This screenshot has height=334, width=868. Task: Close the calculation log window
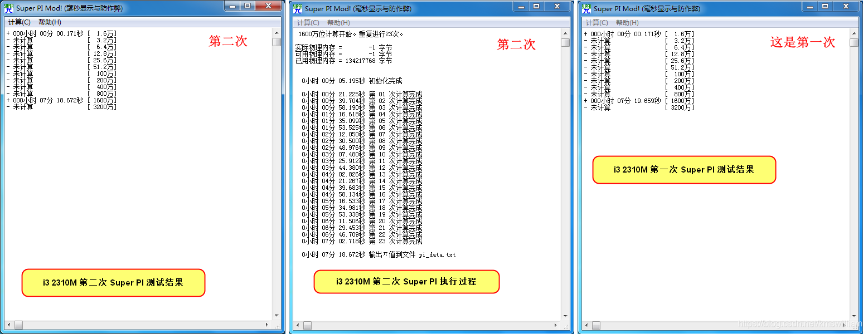(557, 6)
